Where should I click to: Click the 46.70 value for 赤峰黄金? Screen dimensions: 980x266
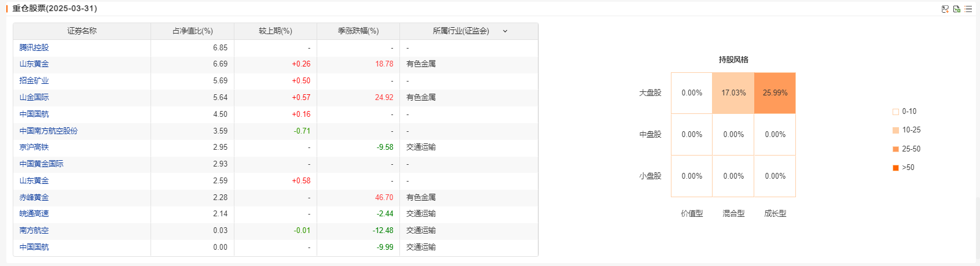(384, 198)
